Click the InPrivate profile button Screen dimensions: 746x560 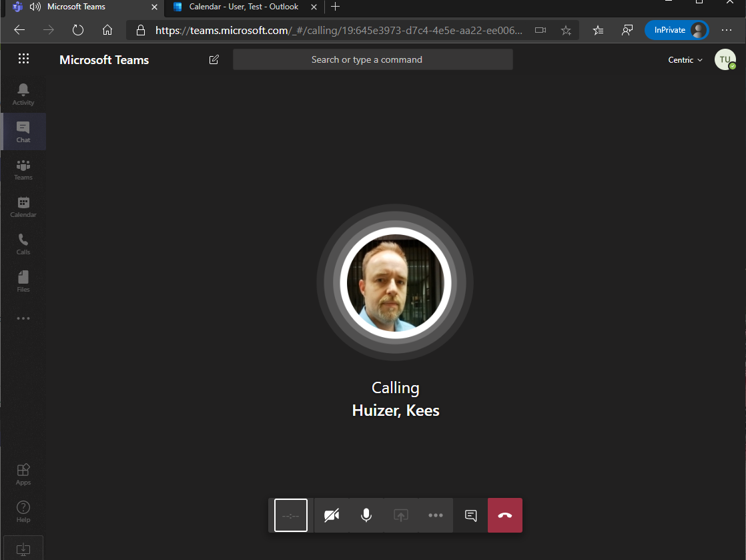677,30
